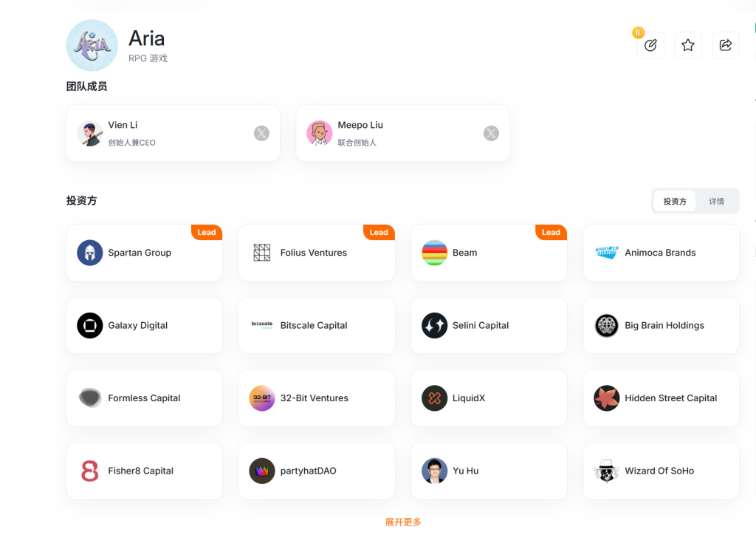Viewport: 756px width, 535px height.
Task: Click the 32-Bit Ventures logo
Action: [262, 398]
